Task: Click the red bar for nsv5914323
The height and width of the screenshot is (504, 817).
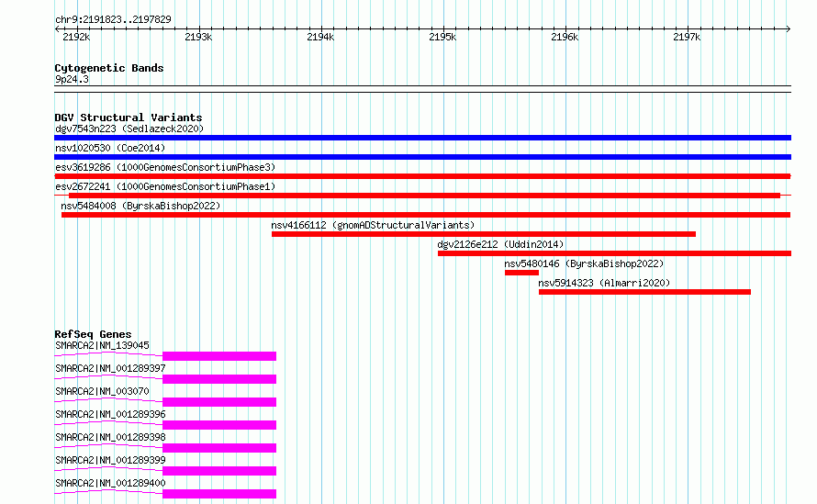Action: tap(644, 292)
